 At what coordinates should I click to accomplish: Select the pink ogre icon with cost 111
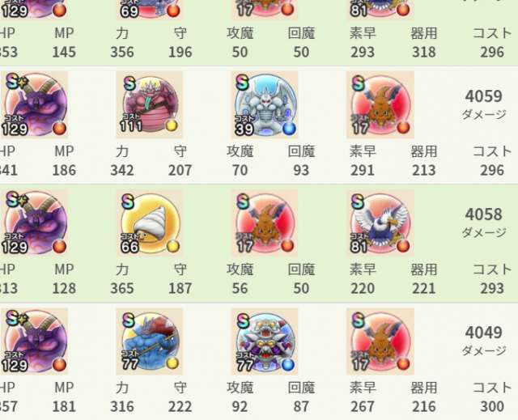[x=149, y=104]
